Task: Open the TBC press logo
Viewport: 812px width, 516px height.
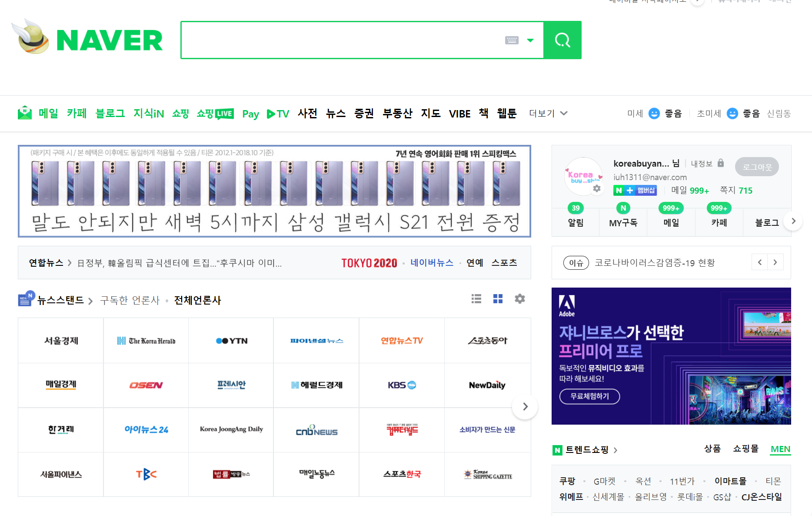Action: 146,474
